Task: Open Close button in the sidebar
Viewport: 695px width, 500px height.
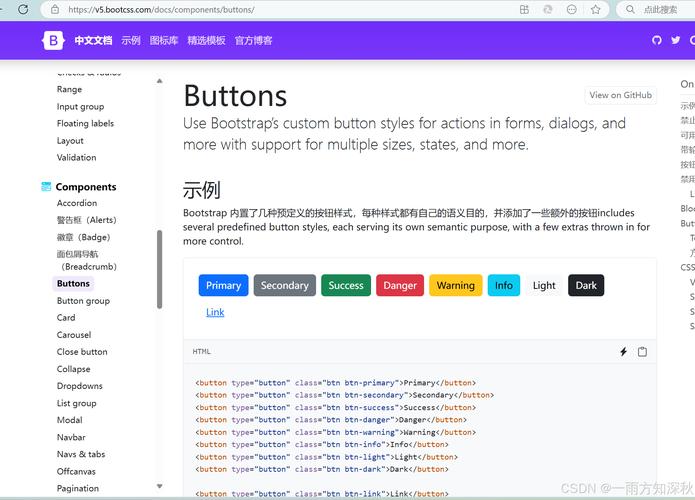Action: 82,352
